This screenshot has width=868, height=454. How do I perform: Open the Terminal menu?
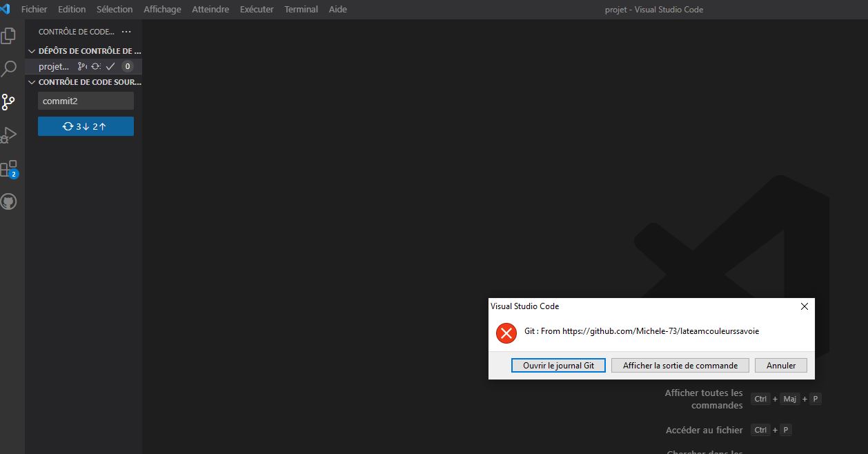tap(302, 10)
